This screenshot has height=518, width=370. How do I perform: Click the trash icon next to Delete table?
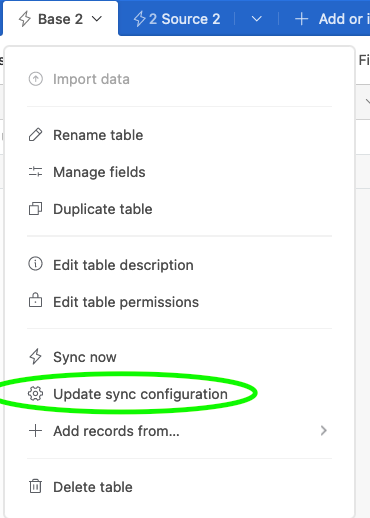(x=35, y=487)
